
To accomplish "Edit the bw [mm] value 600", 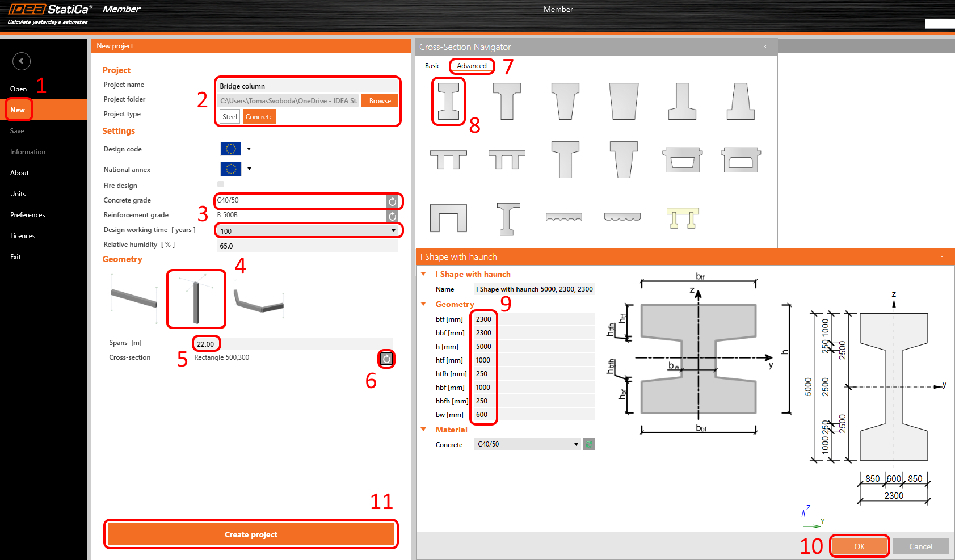I will [534, 415].
